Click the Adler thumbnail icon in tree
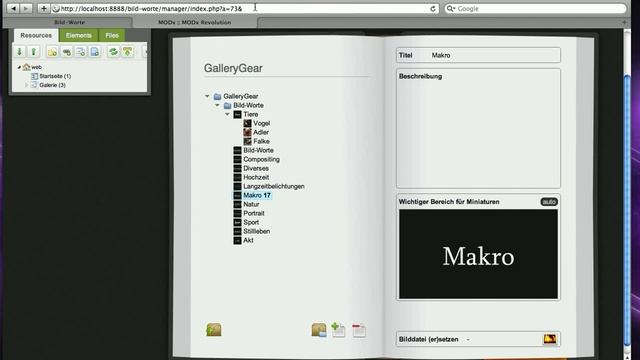640x360 pixels. pyautogui.click(x=247, y=132)
